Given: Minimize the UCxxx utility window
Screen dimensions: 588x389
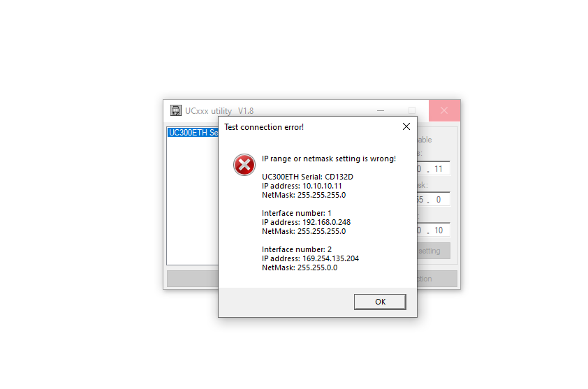Looking at the screenshot, I should (x=381, y=110).
